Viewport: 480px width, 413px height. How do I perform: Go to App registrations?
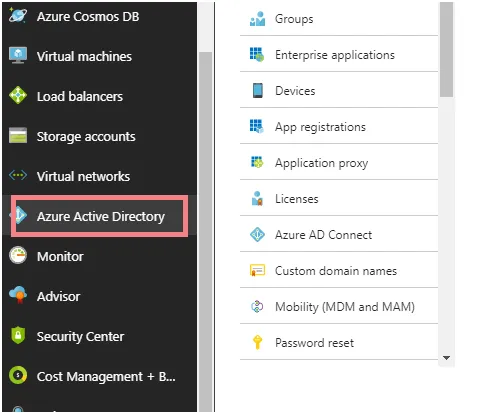(339, 126)
